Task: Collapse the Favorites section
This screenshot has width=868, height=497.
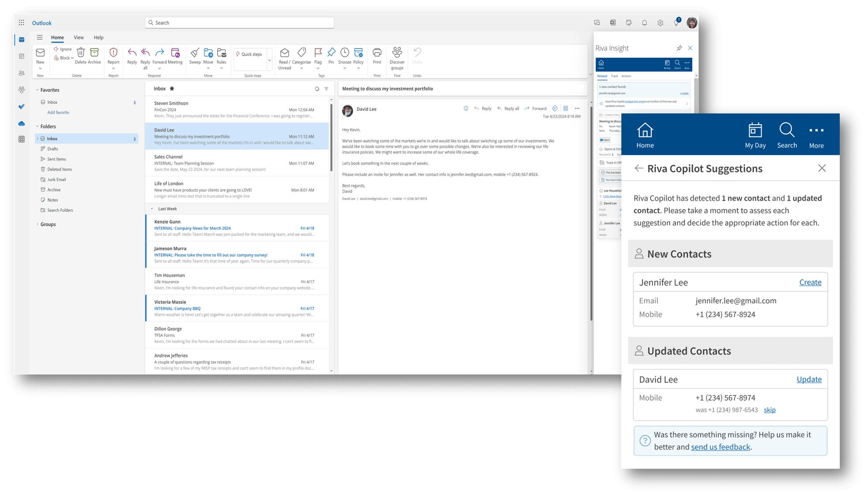Action: click(x=37, y=90)
